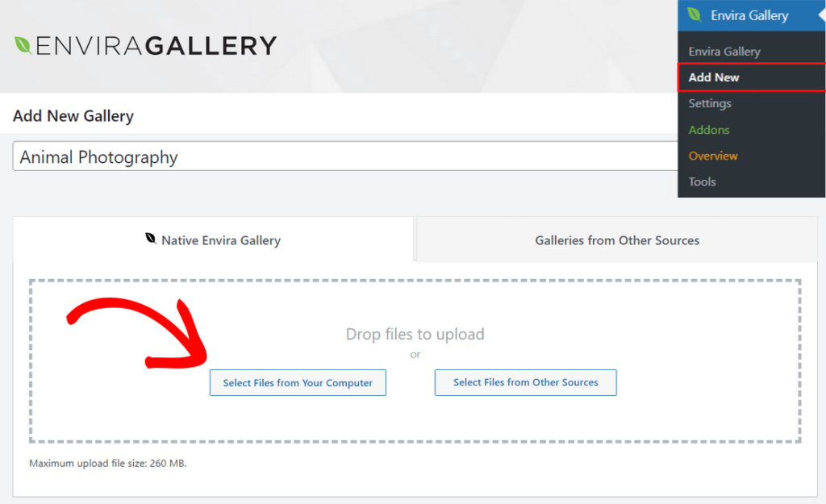This screenshot has height=504, width=826.
Task: Click the Add New Gallery page heading
Action: tap(73, 115)
